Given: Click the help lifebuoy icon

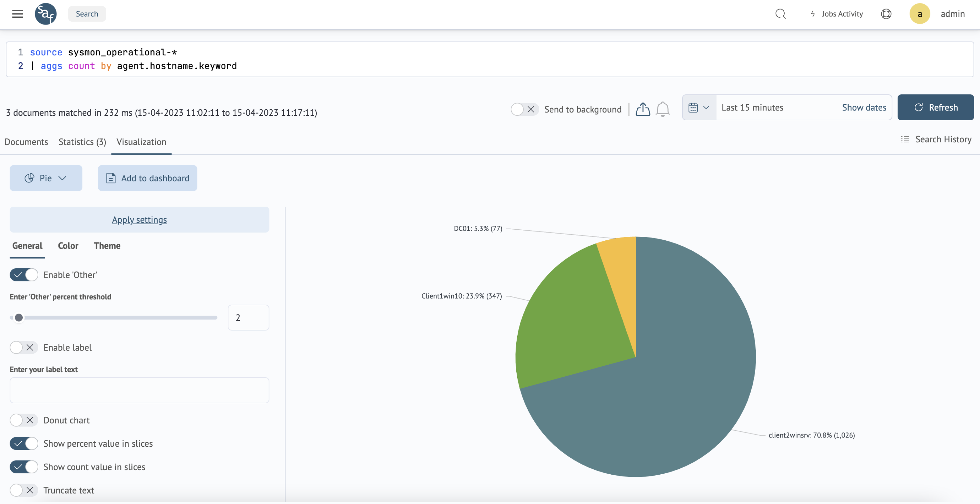Looking at the screenshot, I should [886, 14].
